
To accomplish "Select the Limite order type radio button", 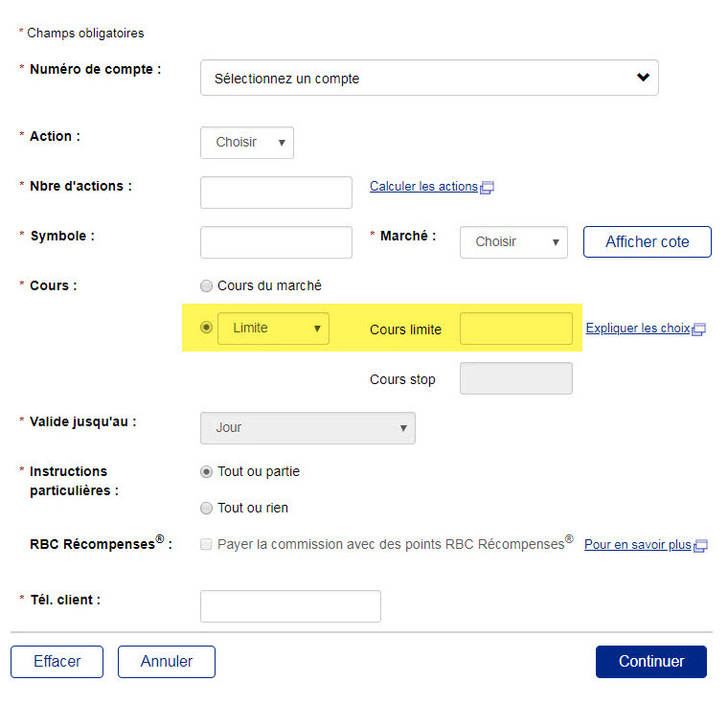I will (206, 328).
